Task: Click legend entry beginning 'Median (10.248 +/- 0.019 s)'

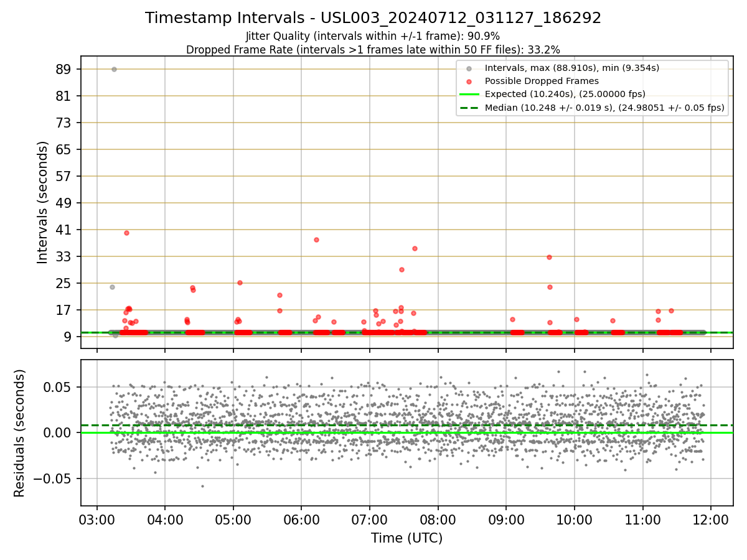Action: pyautogui.click(x=604, y=108)
